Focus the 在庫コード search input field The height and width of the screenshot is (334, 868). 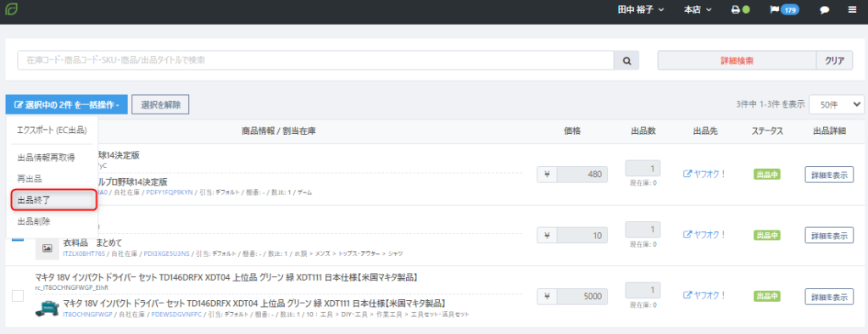pos(315,60)
